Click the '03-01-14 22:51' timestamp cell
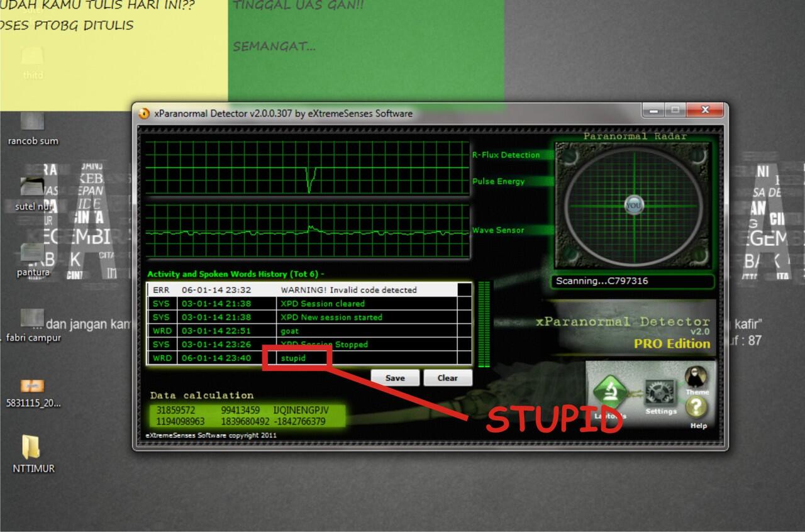The width and height of the screenshot is (805, 532). tap(216, 331)
